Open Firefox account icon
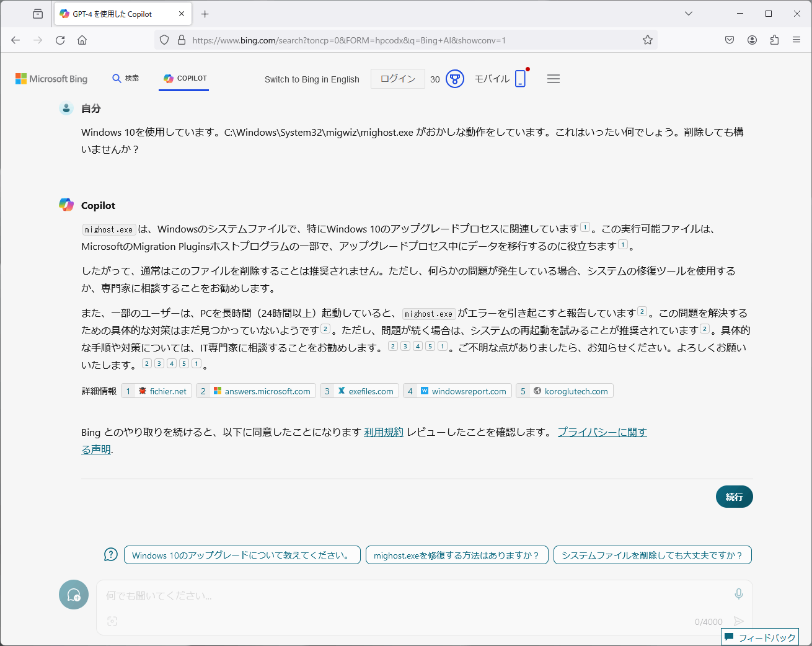 752,40
